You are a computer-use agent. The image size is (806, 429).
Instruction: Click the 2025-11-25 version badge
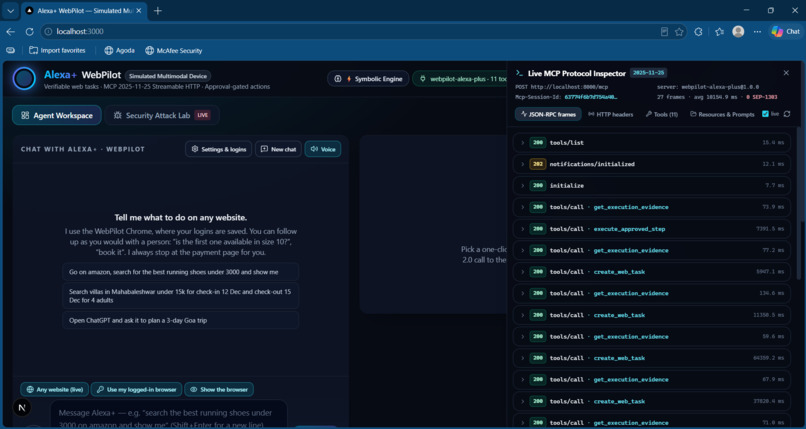[648, 73]
